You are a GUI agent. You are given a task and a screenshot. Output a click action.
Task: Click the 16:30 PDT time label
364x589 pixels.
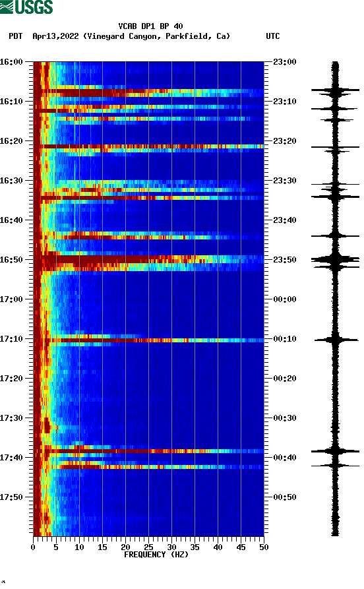tap(11, 180)
